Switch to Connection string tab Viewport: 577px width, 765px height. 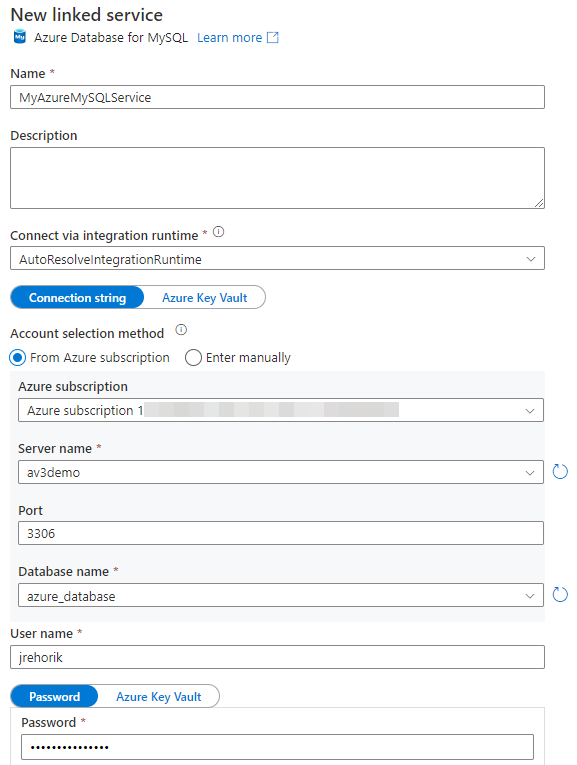click(x=77, y=298)
